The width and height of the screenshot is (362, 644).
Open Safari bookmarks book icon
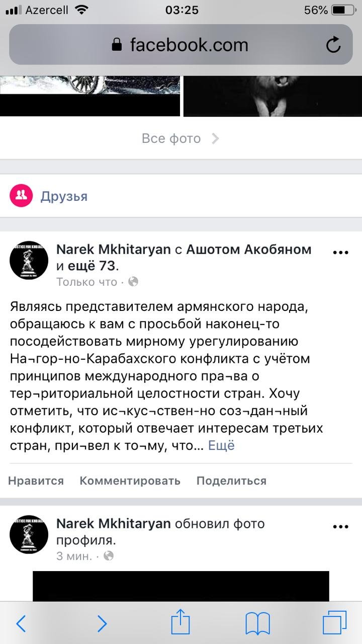click(257, 624)
